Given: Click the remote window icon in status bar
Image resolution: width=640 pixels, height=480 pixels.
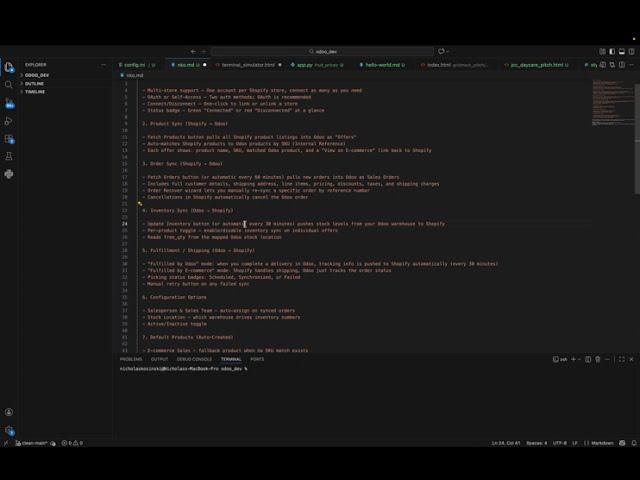Looking at the screenshot, I should [x=6, y=443].
